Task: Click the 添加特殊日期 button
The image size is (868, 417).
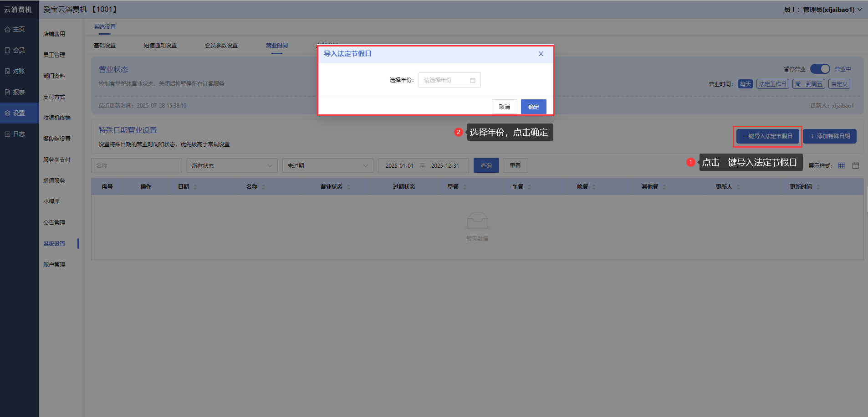Action: pos(829,136)
